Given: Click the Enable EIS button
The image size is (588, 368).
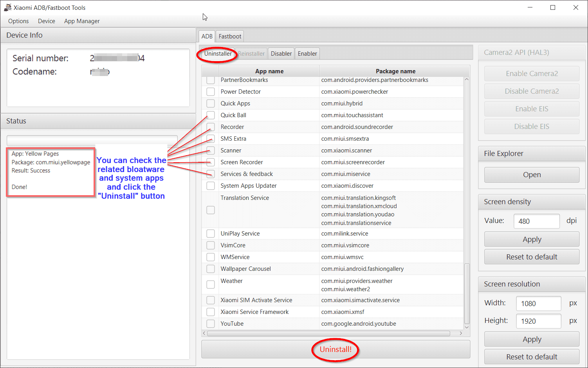Looking at the screenshot, I should pyautogui.click(x=532, y=109).
